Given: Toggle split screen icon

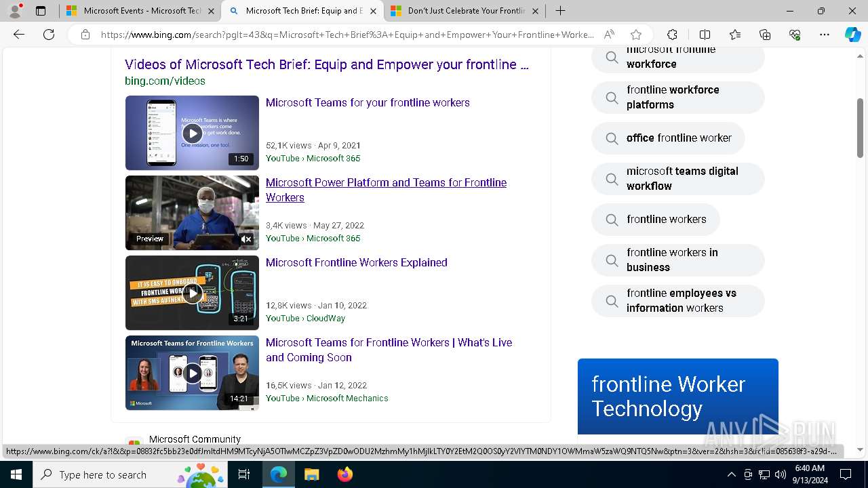Looking at the screenshot, I should [705, 35].
